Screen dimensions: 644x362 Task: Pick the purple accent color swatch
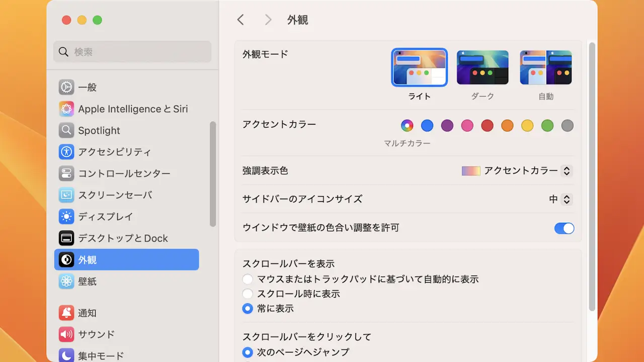pyautogui.click(x=447, y=126)
